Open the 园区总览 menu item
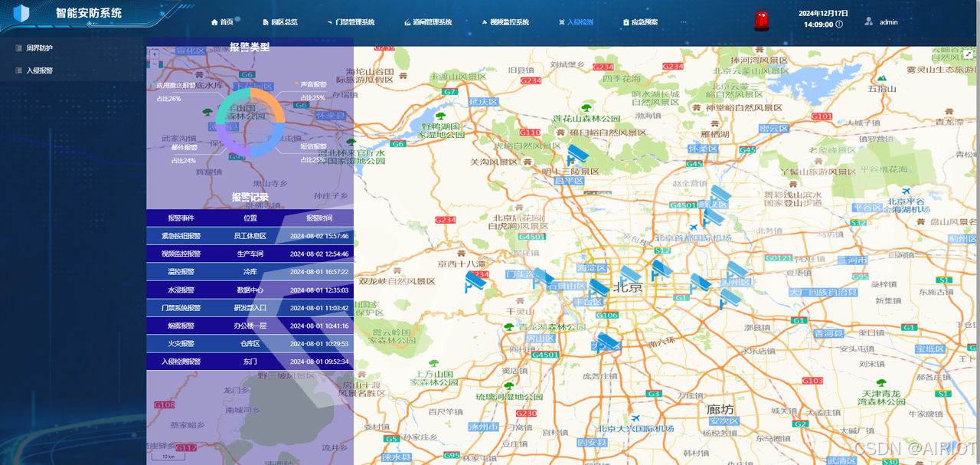The width and height of the screenshot is (980, 465). (279, 22)
